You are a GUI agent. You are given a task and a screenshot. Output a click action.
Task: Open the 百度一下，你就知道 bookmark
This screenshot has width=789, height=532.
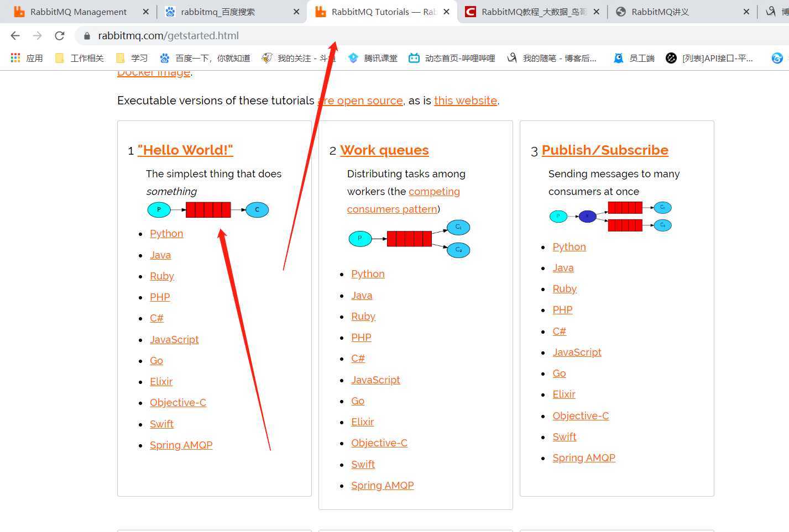[205, 58]
